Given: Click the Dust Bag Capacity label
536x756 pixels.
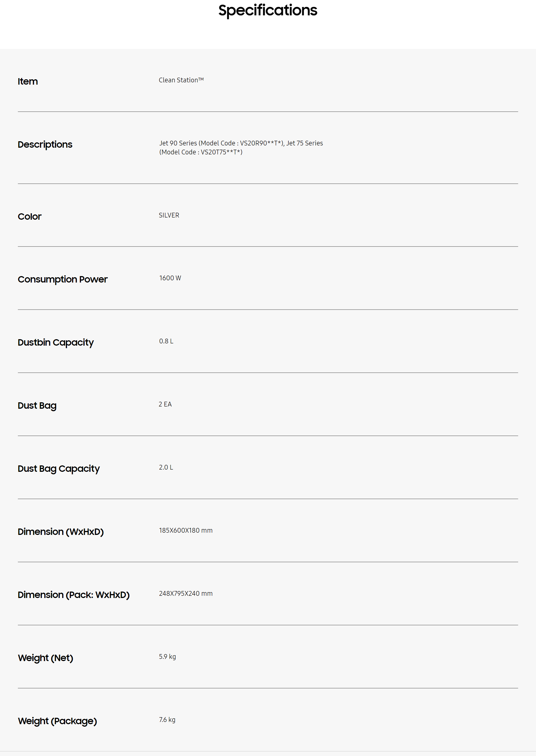Looking at the screenshot, I should [x=59, y=468].
